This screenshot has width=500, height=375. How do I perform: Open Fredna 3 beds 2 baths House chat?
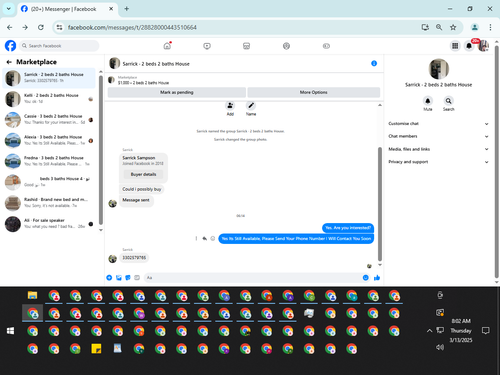coord(49,161)
